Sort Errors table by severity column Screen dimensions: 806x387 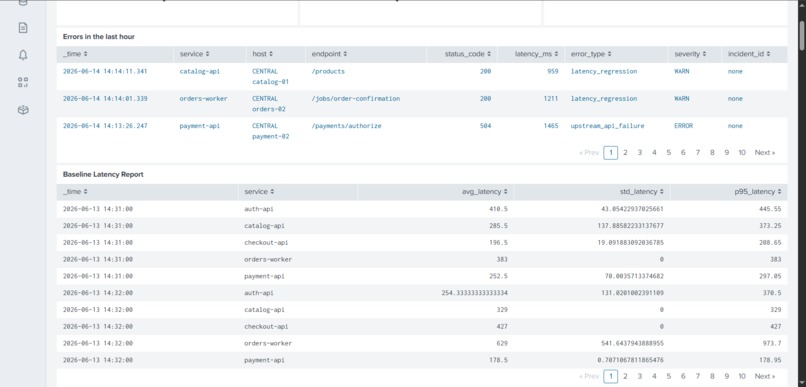[690, 54]
